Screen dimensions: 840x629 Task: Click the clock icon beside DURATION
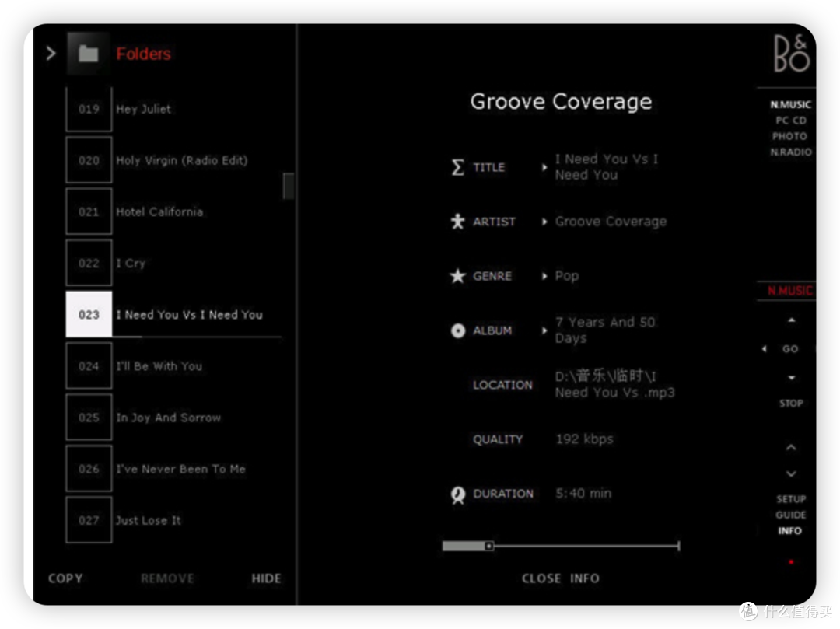coord(458,494)
